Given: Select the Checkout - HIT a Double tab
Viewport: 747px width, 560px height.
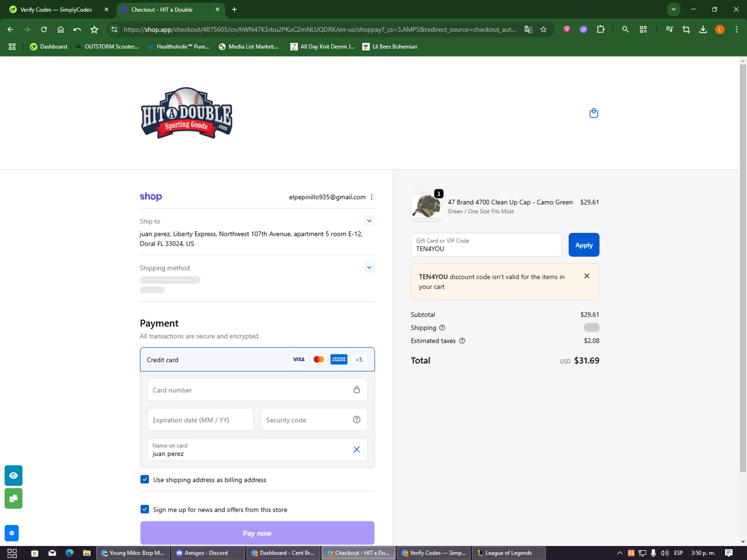Looking at the screenshot, I should click(169, 9).
